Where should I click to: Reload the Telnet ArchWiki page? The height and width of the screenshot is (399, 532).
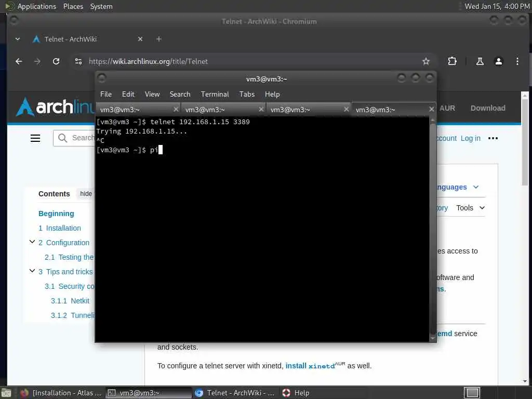click(x=56, y=61)
